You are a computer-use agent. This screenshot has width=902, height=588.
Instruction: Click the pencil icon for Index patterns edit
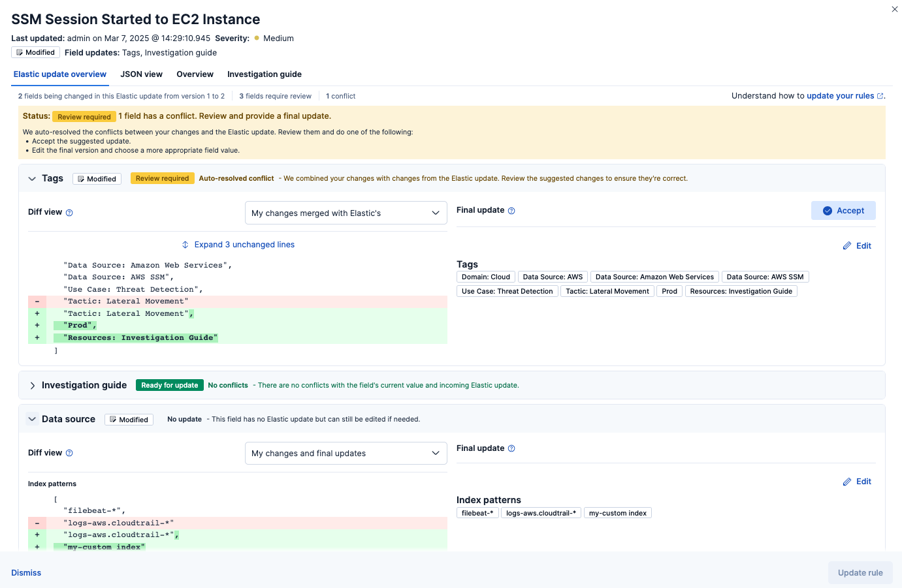[x=847, y=482]
